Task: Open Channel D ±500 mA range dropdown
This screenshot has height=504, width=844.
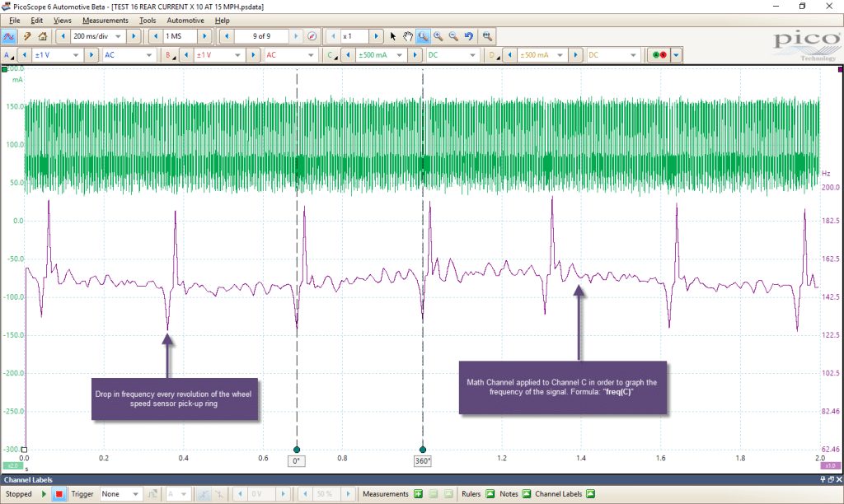Action: (560, 55)
